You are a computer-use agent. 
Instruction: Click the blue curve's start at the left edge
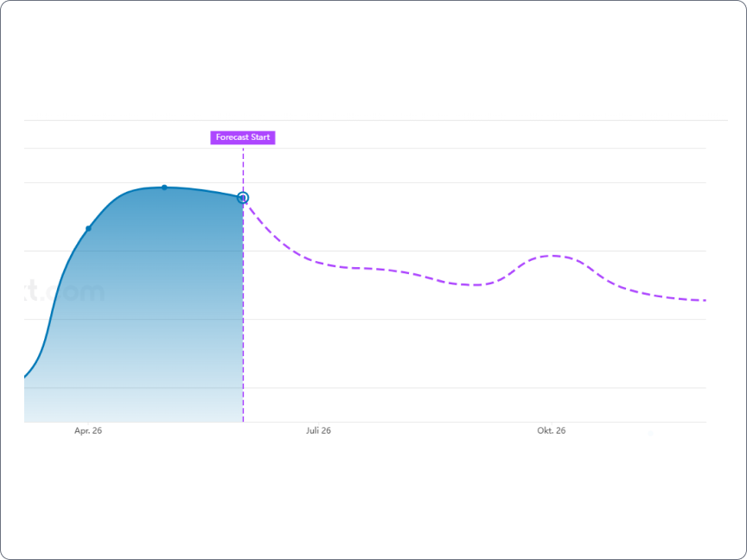tap(26, 377)
